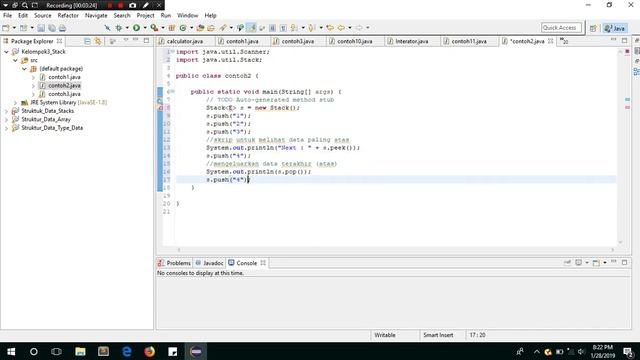Open the Window menu

pos(187,16)
